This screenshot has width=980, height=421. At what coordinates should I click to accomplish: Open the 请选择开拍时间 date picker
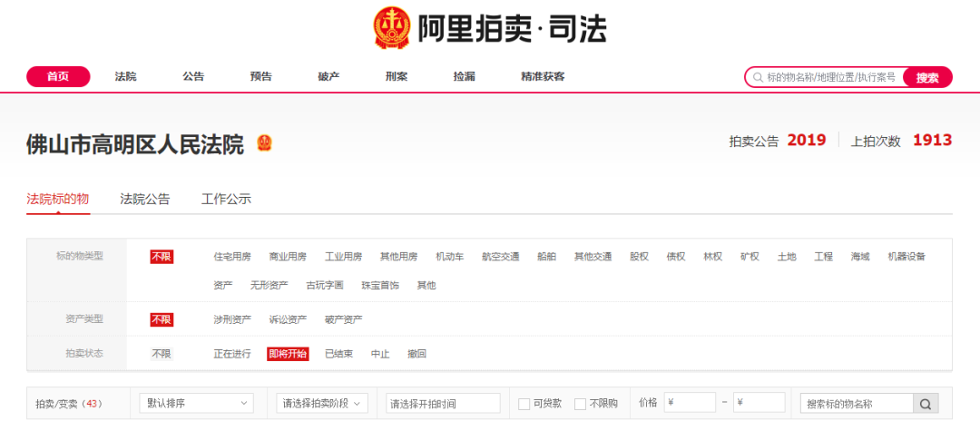443,403
